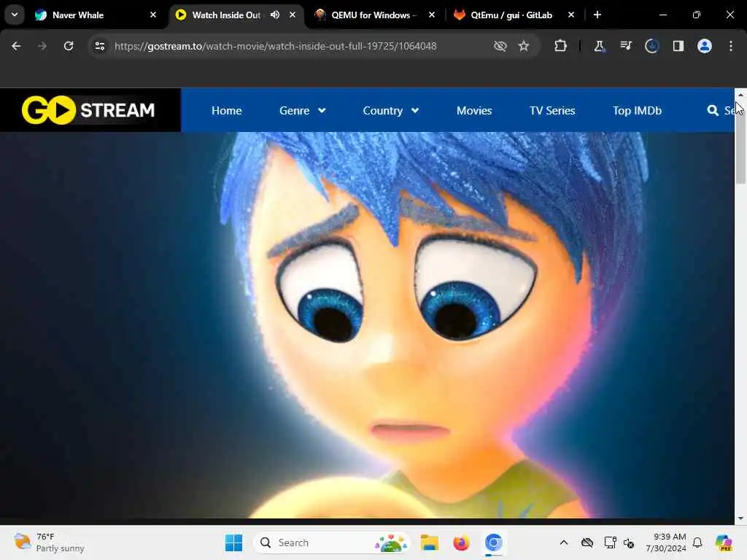Close the Watch Inside Out tab
747x560 pixels.
(x=293, y=15)
